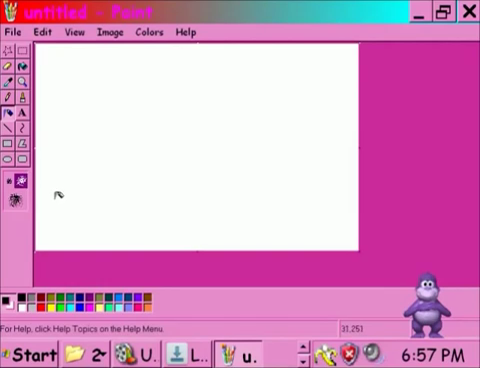Select the Pick Color eyedropper tool

[x=8, y=81]
